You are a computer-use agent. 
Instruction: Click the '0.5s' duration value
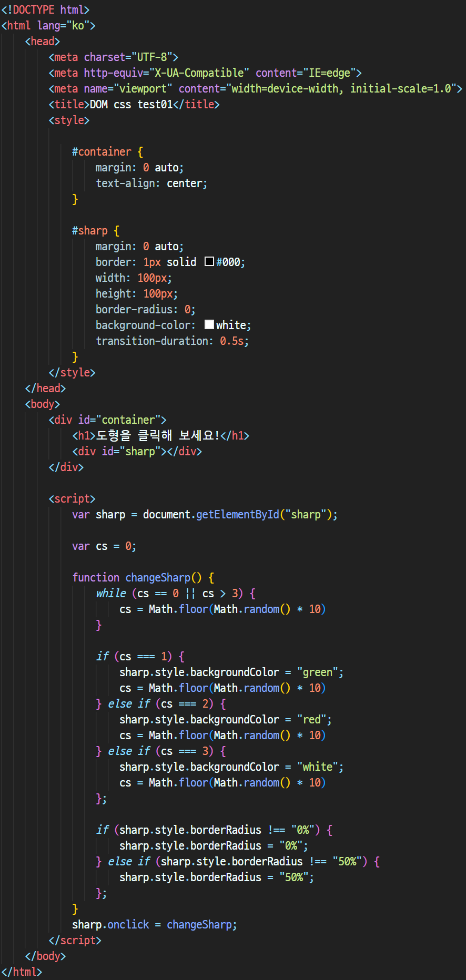pyautogui.click(x=232, y=341)
